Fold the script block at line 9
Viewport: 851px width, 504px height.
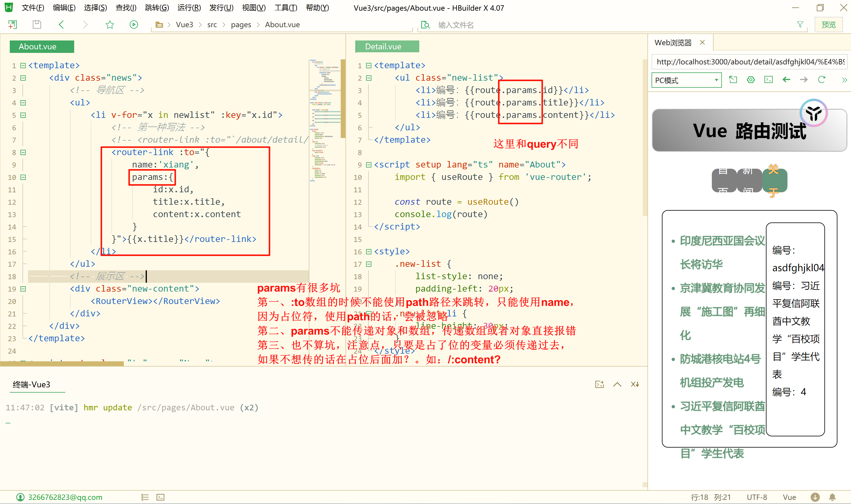point(368,165)
